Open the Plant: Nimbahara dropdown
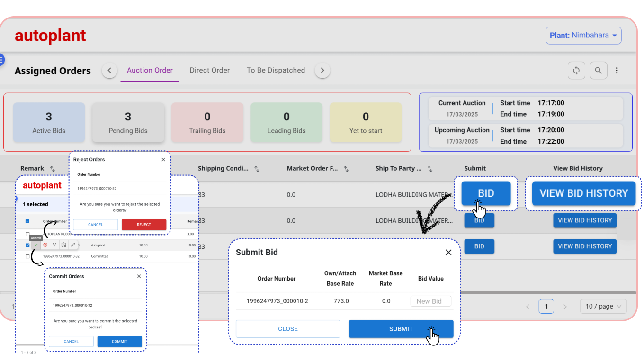Image resolution: width=644 pixels, height=354 pixels. 583,36
